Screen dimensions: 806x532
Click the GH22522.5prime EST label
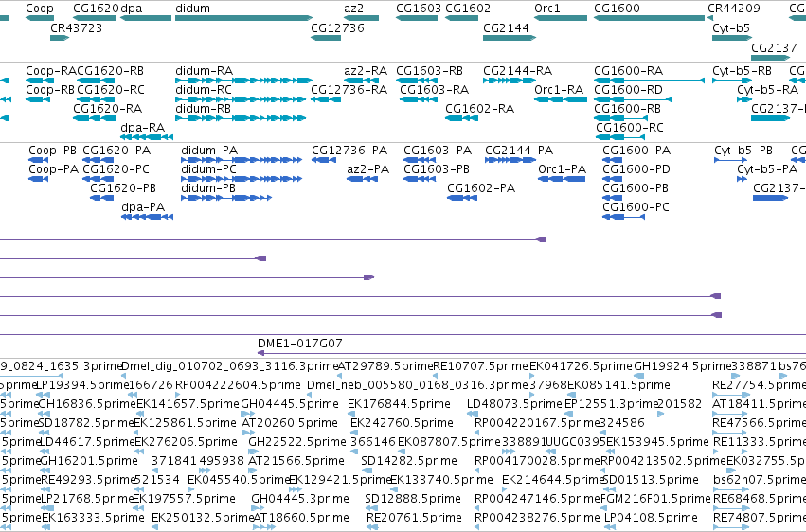(x=297, y=442)
